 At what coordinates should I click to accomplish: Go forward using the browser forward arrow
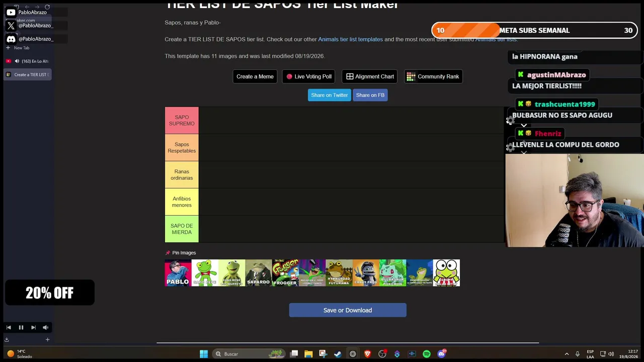37,7
